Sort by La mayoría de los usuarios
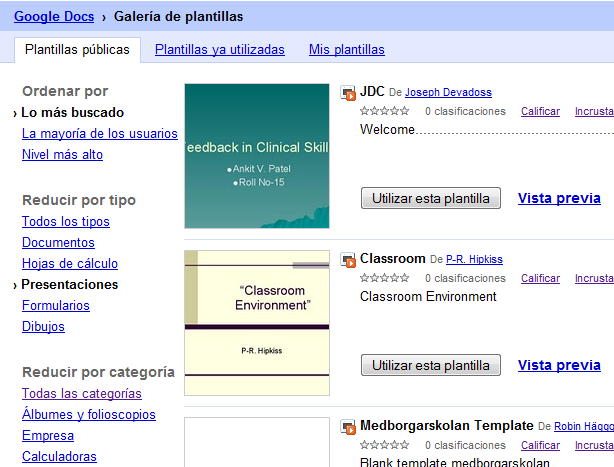614x467 pixels. click(100, 133)
